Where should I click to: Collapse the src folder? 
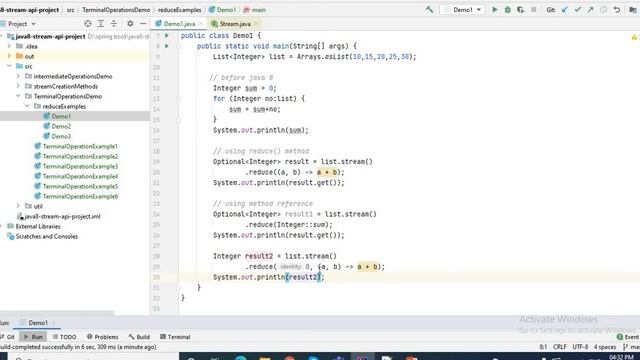pyautogui.click(x=9, y=66)
